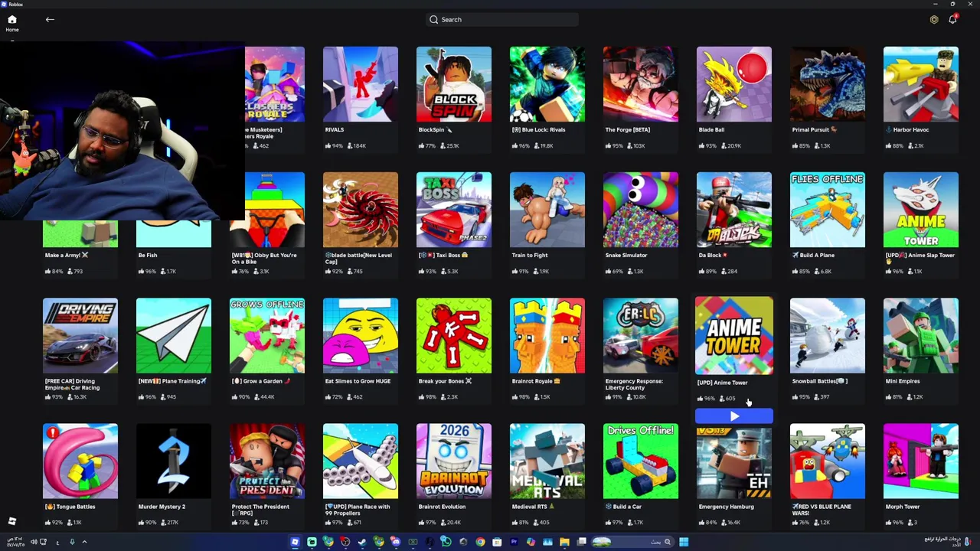Open the notifications bell
The height and width of the screenshot is (551, 980).
tap(952, 19)
